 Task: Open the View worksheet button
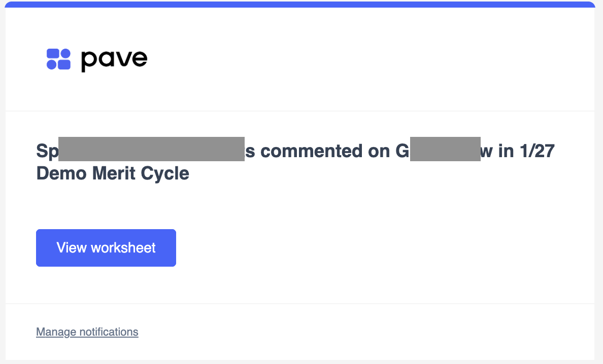coord(106,248)
